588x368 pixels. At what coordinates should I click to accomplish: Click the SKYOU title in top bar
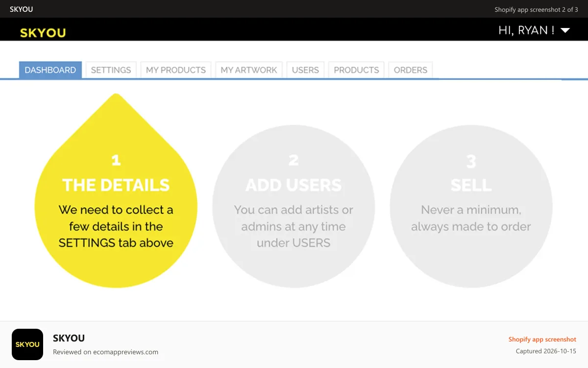point(22,9)
